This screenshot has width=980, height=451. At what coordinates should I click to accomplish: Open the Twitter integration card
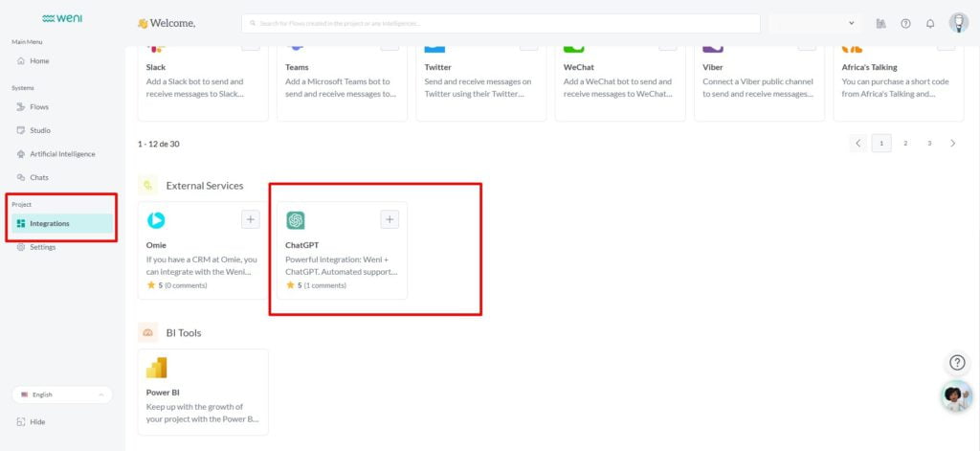coord(481,83)
